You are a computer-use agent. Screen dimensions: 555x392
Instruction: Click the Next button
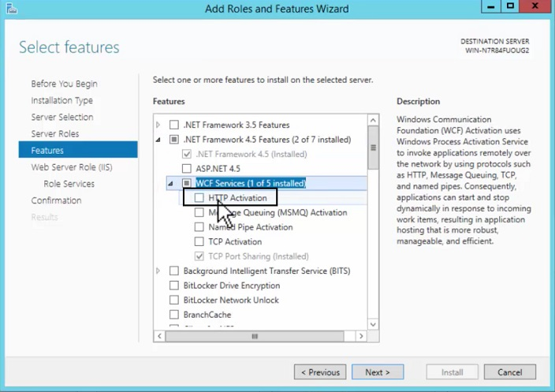[x=378, y=372]
